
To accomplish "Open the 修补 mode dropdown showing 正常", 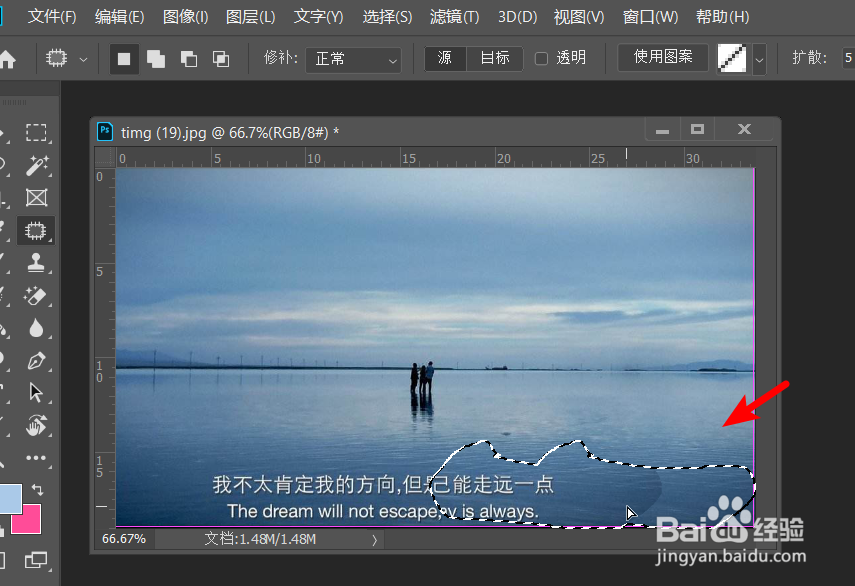I will pos(353,60).
